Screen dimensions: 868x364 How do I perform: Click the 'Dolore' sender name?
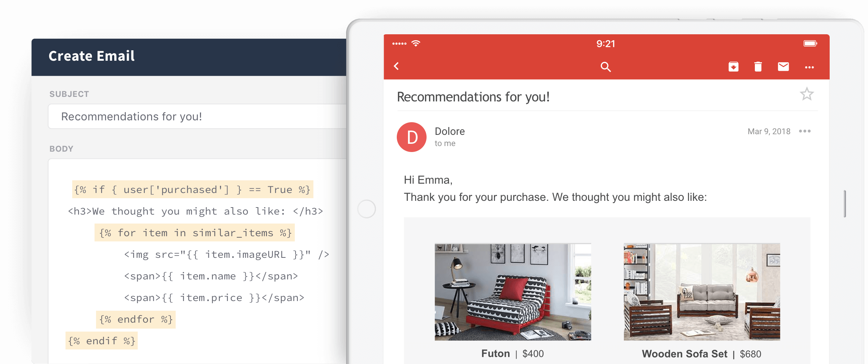coord(450,131)
